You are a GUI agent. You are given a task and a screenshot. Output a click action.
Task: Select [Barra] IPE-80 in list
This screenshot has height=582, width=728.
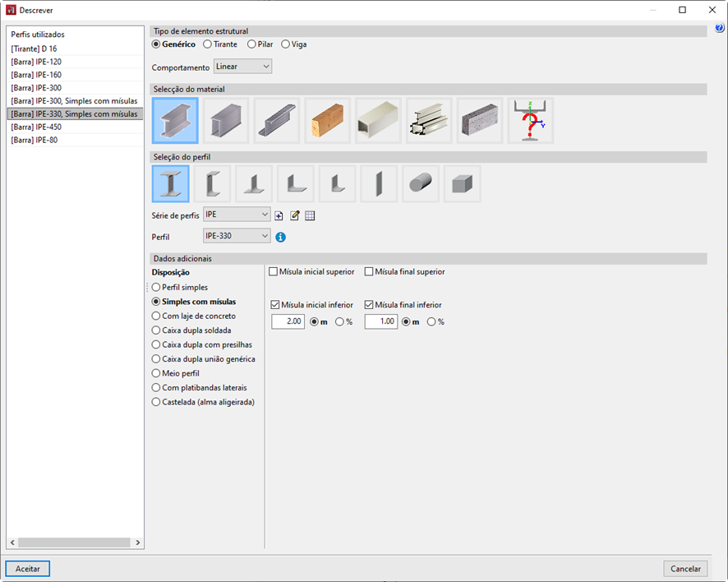tap(75, 140)
